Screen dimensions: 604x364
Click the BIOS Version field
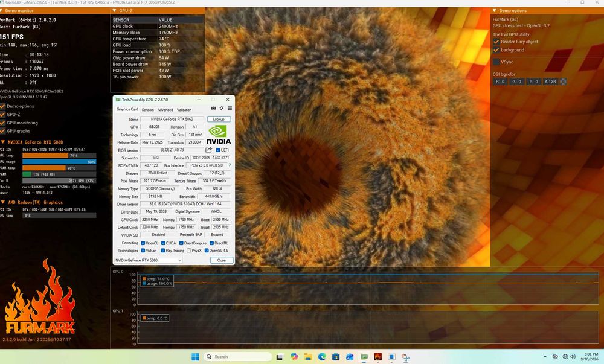[x=172, y=150]
